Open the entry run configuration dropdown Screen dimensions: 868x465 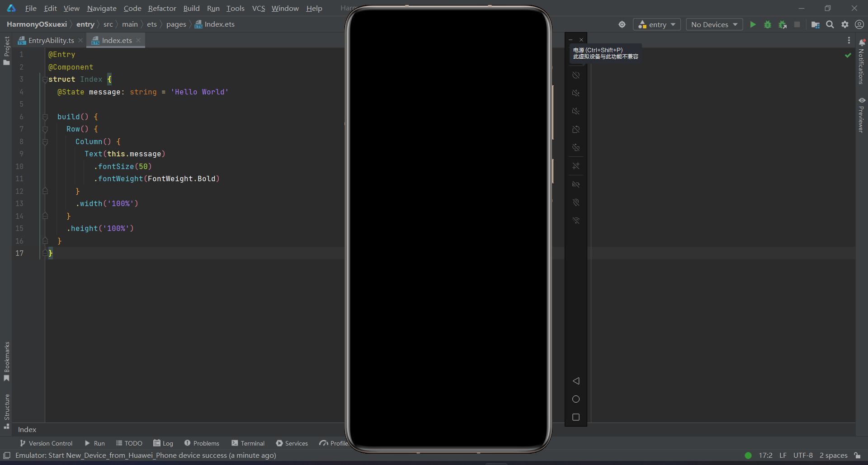point(657,24)
